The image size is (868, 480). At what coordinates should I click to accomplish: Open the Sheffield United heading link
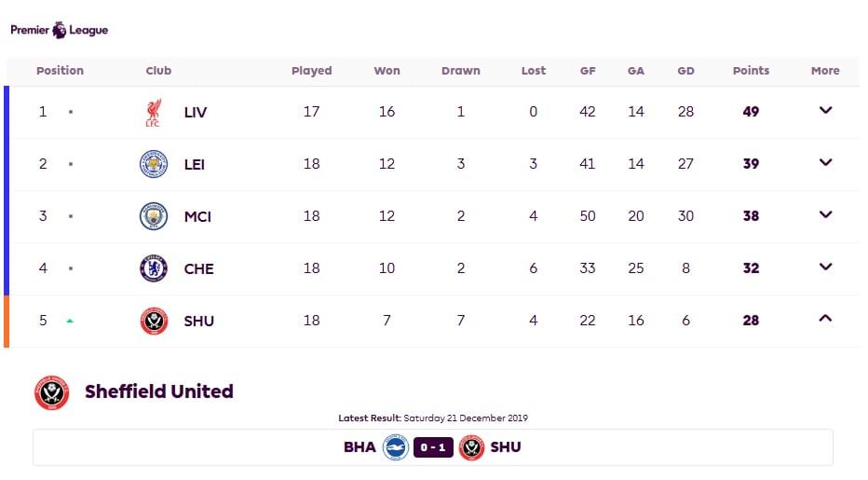pos(159,391)
